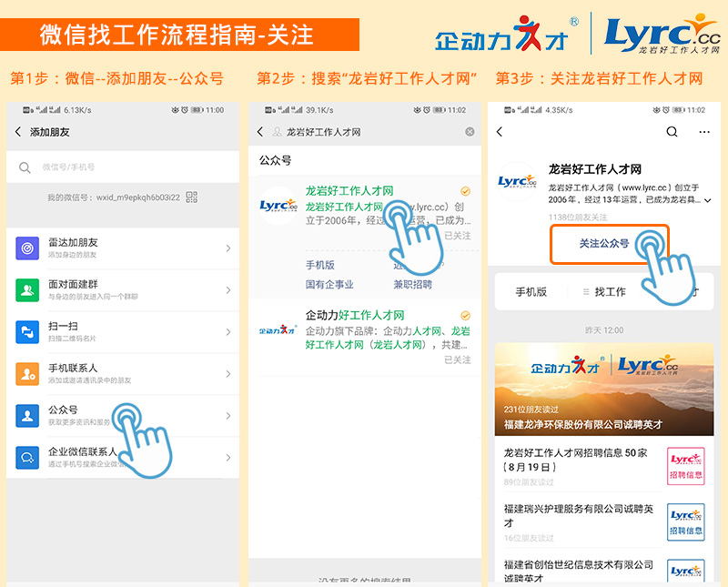Tap the 兼职招聘 link in search result

[412, 284]
